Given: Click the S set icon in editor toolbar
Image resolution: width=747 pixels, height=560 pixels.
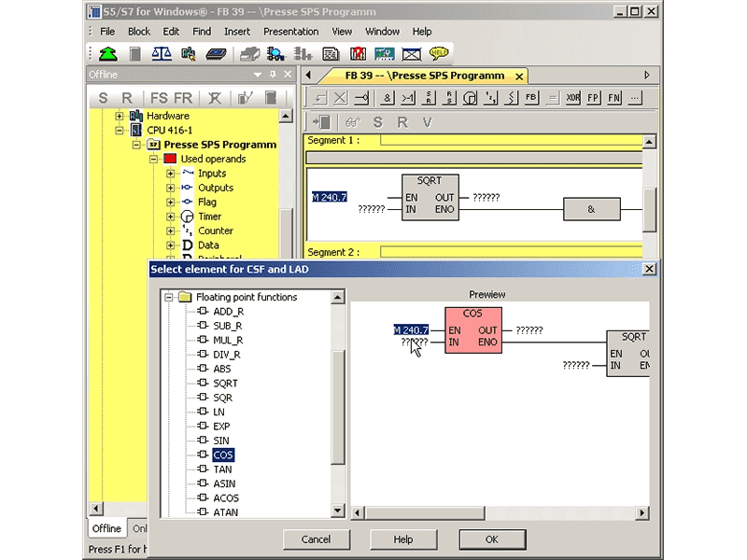Looking at the screenshot, I should (x=378, y=123).
